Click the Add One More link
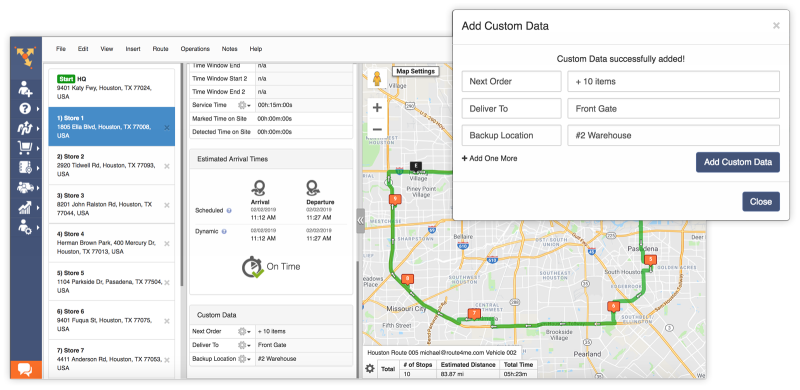Image resolution: width=800 pixels, height=390 pixels. click(x=489, y=158)
